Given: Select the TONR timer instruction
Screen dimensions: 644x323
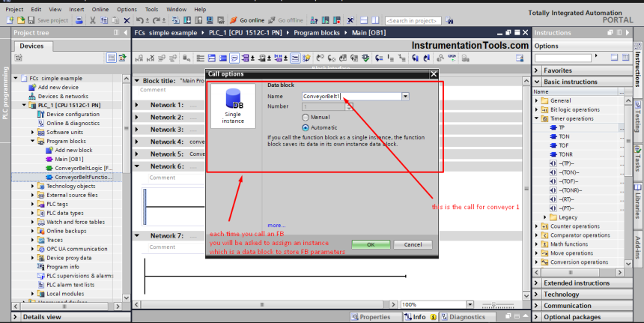Looking at the screenshot, I should point(565,154).
